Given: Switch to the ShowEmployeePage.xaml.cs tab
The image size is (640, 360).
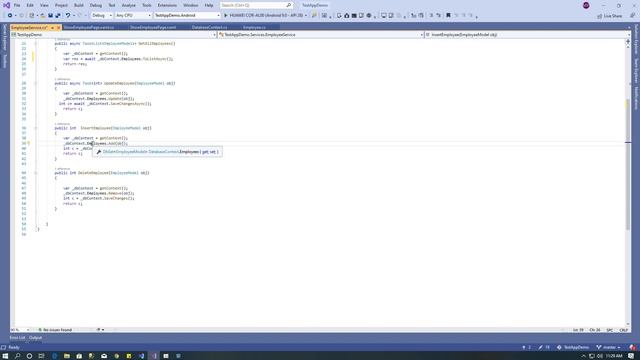Looking at the screenshot, I should click(89, 27).
